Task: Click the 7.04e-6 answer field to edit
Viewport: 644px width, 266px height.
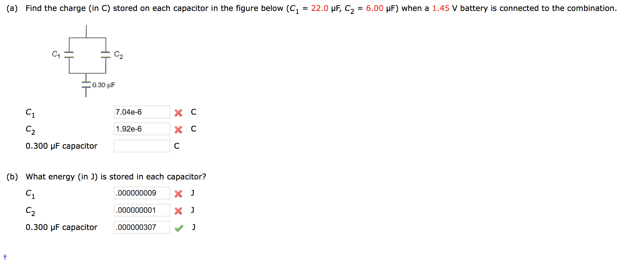Action: [x=142, y=112]
